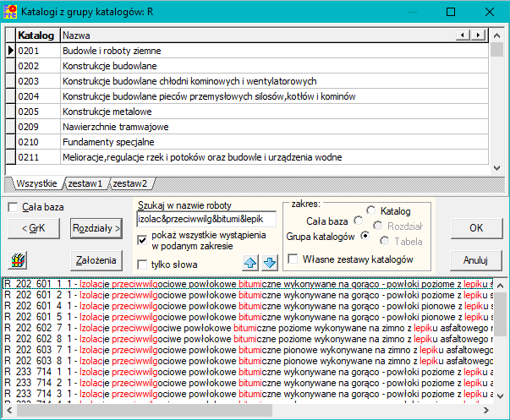Screen dimensions: 510x420
Task: Select result row R 202 602 7
Action: click(248, 329)
